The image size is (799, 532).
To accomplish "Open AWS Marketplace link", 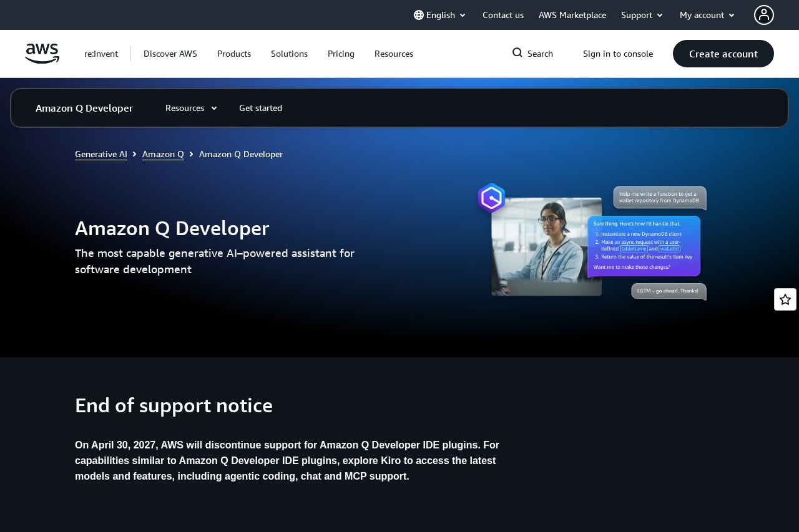I will coord(572,15).
